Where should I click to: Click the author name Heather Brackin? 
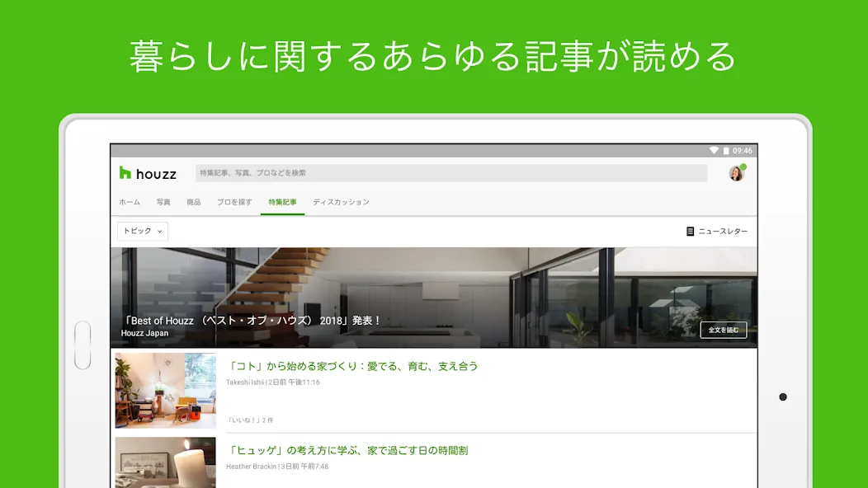(x=252, y=467)
